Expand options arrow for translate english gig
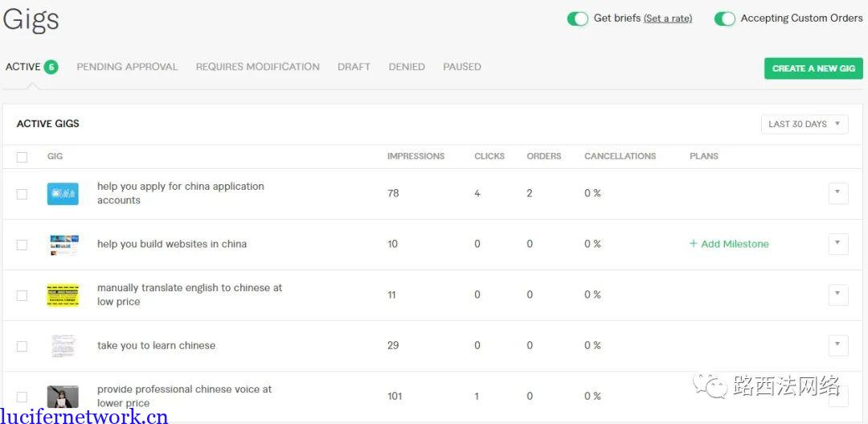 click(837, 294)
